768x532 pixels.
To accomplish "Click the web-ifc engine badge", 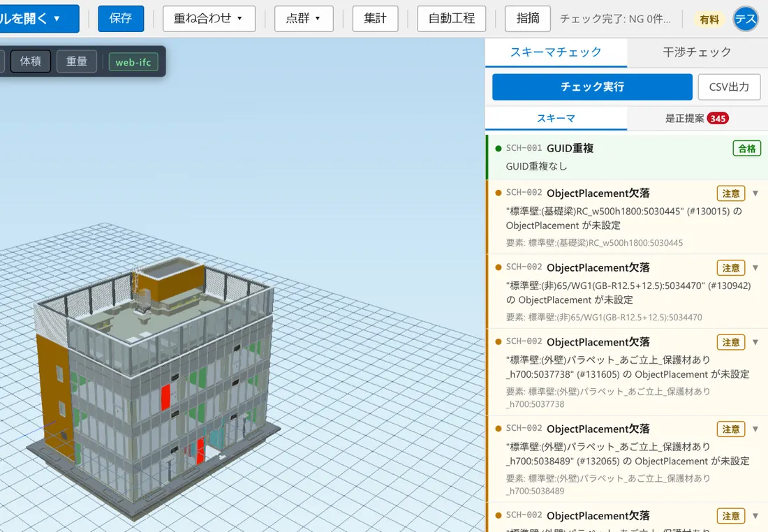I will (133, 62).
